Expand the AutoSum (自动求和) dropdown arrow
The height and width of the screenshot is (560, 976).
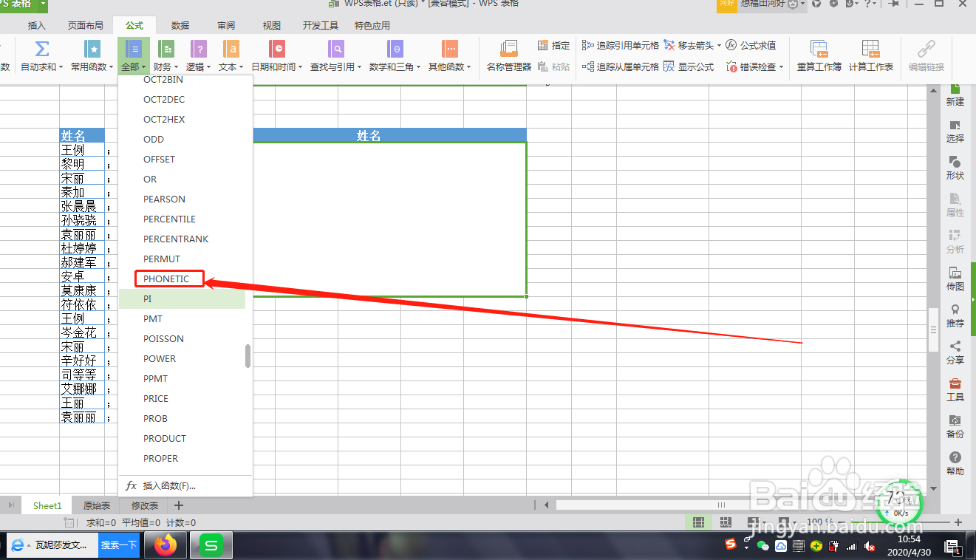[61, 67]
